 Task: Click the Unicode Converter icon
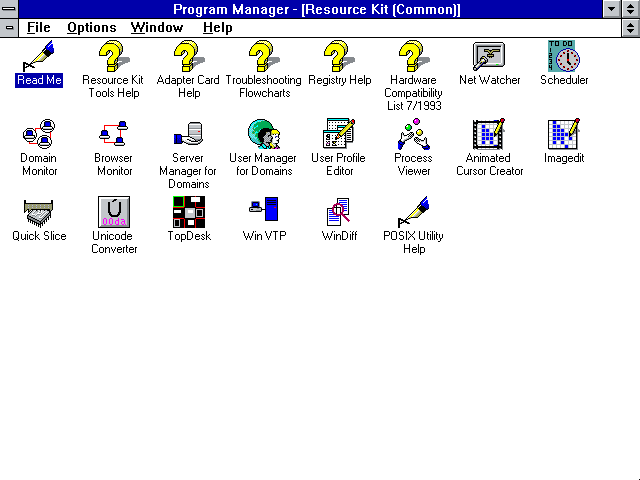pyautogui.click(x=113, y=211)
